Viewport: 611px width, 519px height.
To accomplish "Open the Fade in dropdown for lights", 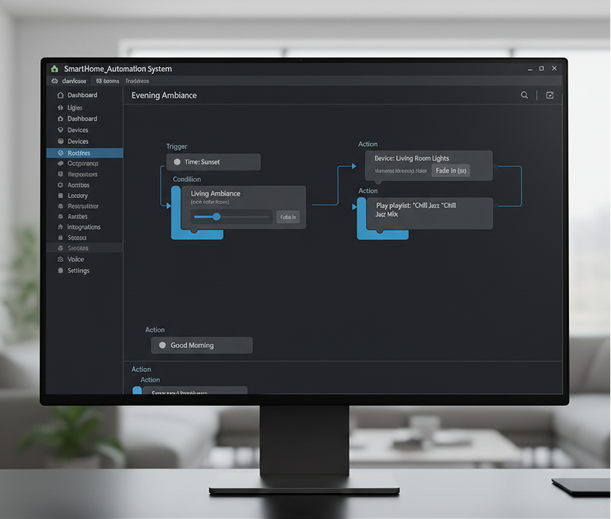I will 450,171.
